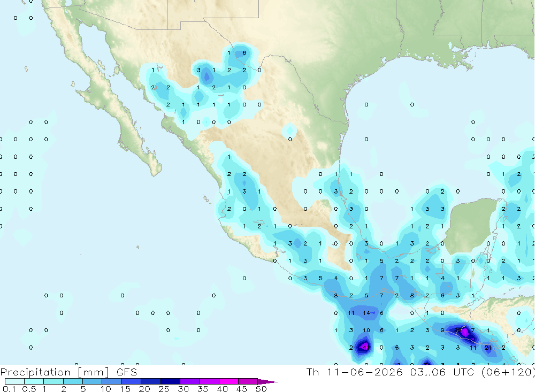Click the legend tick label '25'

point(164,389)
